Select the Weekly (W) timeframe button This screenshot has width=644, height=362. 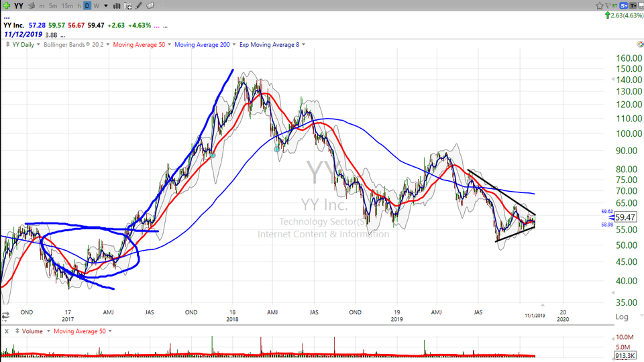(x=96, y=6)
